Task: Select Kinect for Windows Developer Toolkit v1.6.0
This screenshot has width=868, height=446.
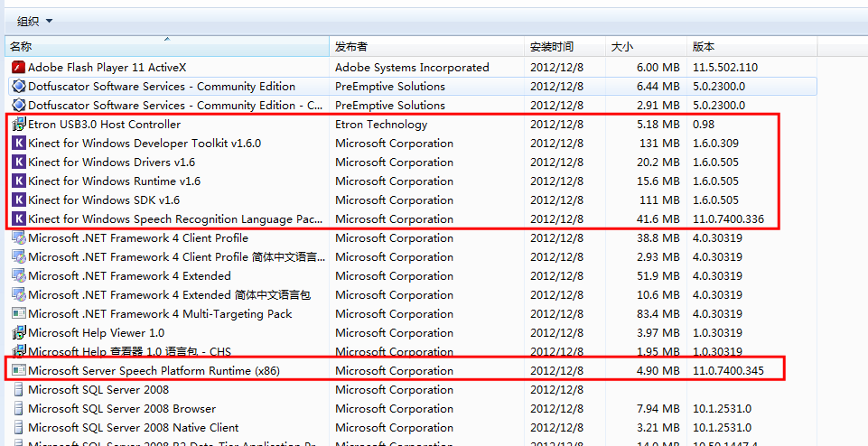Action: coord(145,144)
